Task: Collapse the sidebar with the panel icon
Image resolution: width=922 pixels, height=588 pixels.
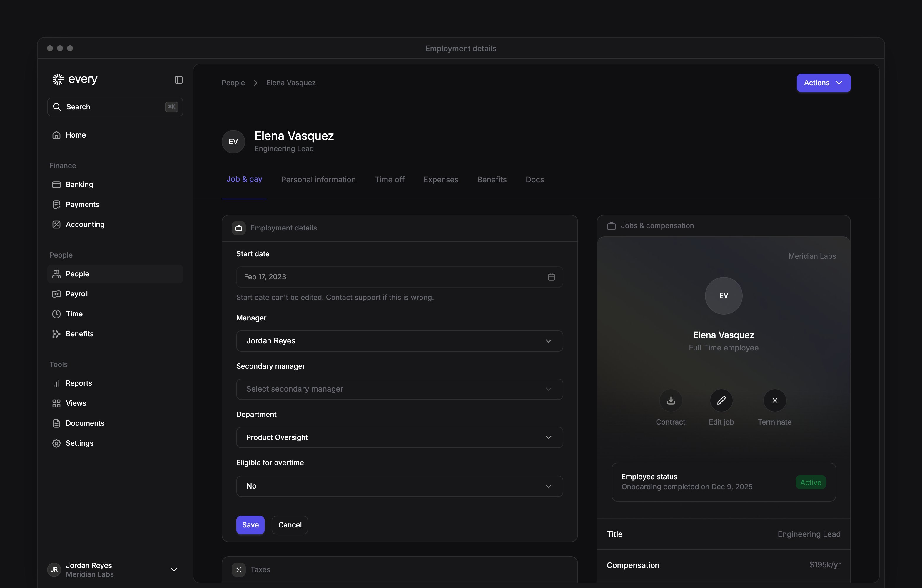Action: (178, 80)
